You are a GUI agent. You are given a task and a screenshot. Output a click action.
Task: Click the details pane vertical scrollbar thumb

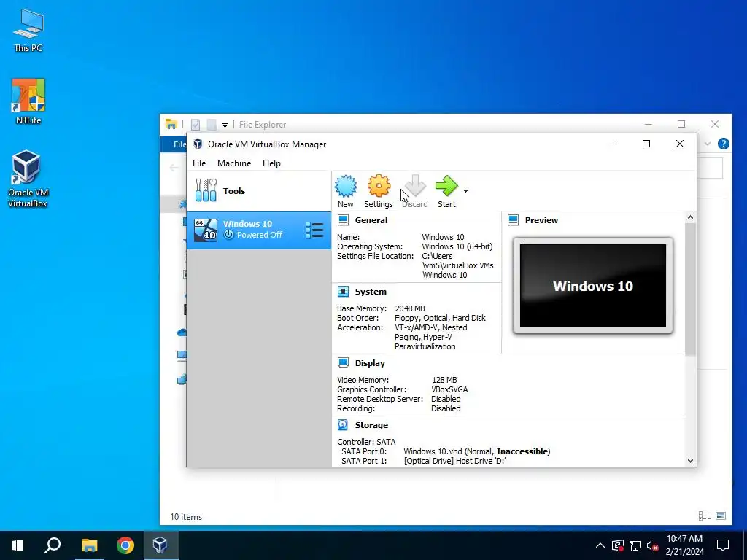[690, 289]
